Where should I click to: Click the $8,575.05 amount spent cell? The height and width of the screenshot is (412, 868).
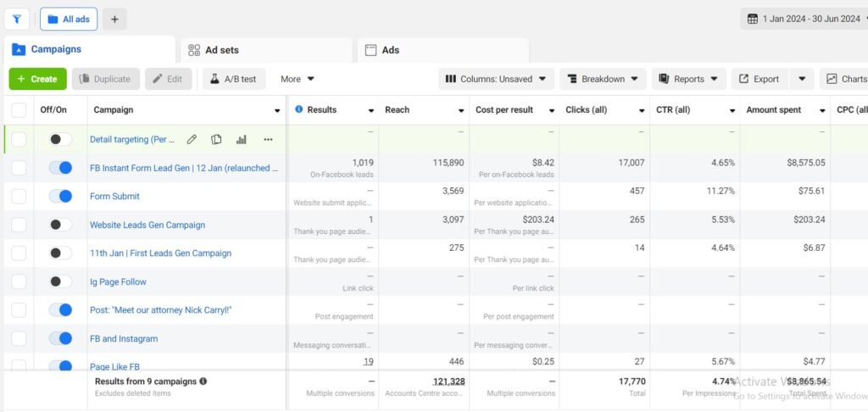coord(805,163)
